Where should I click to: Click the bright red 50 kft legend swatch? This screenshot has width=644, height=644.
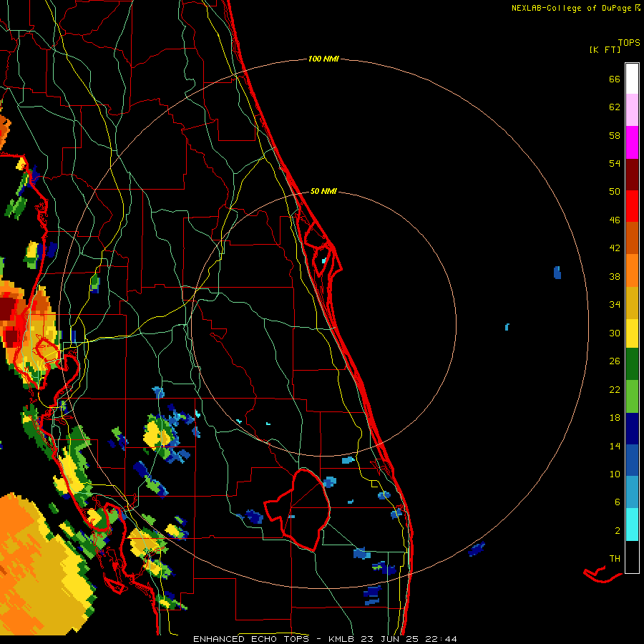point(632,206)
